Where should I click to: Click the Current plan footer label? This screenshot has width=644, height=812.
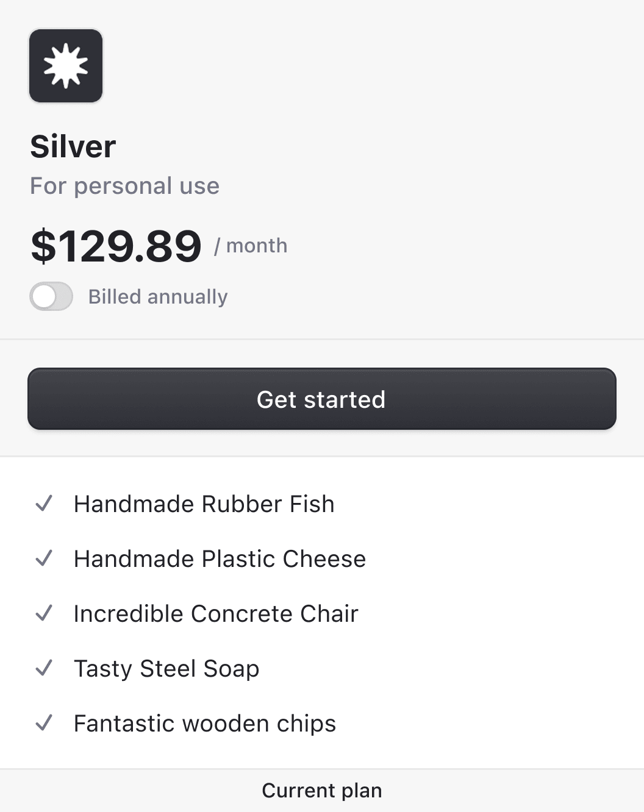coord(322,791)
